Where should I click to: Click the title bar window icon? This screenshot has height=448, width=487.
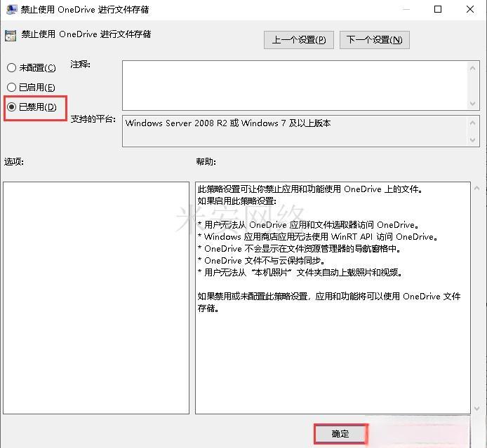tap(12, 9)
